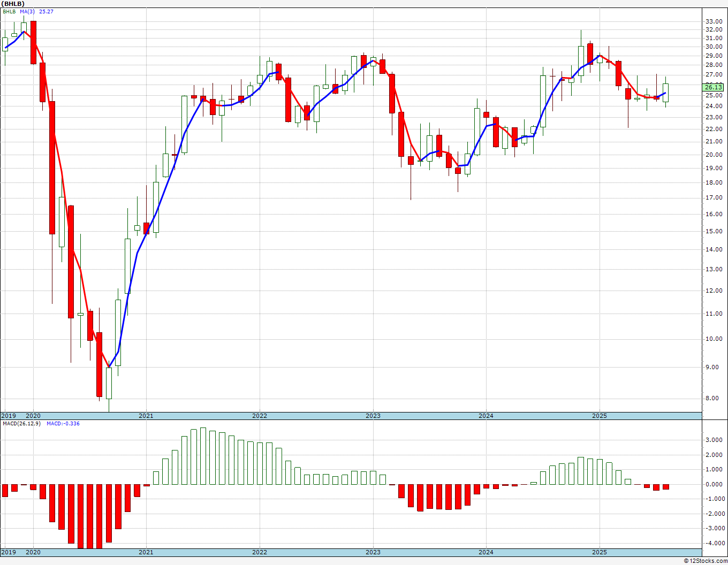Click the MACD:-0.336 value label
The image size is (728, 565).
coord(63,424)
